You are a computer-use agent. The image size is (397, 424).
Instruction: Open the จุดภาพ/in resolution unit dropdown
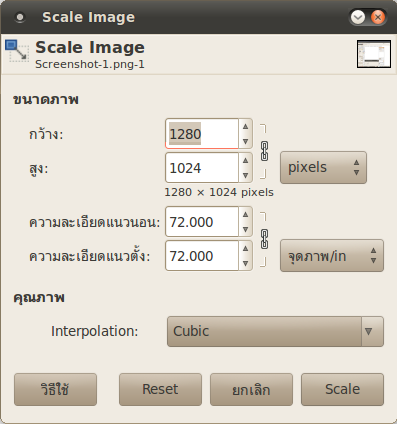[x=332, y=256]
